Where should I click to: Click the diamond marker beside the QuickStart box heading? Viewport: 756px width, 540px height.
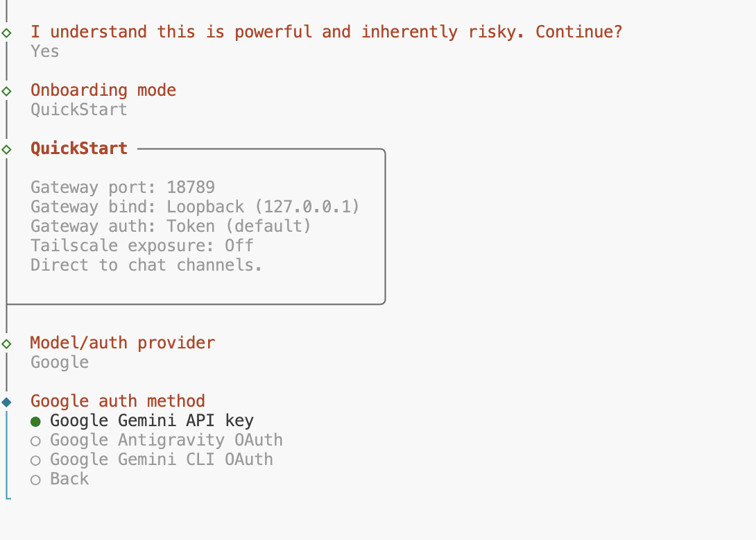(x=6, y=149)
